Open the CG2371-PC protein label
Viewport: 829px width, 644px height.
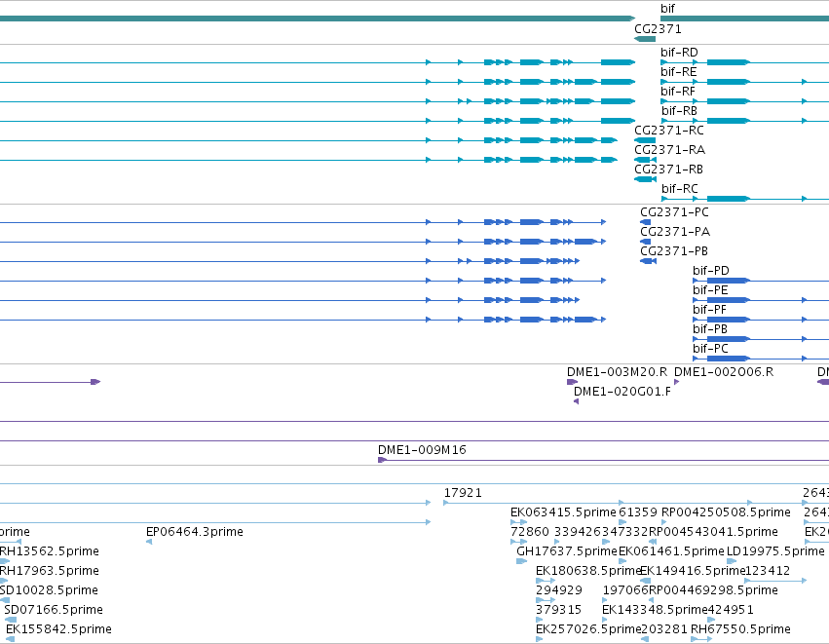[x=675, y=212]
